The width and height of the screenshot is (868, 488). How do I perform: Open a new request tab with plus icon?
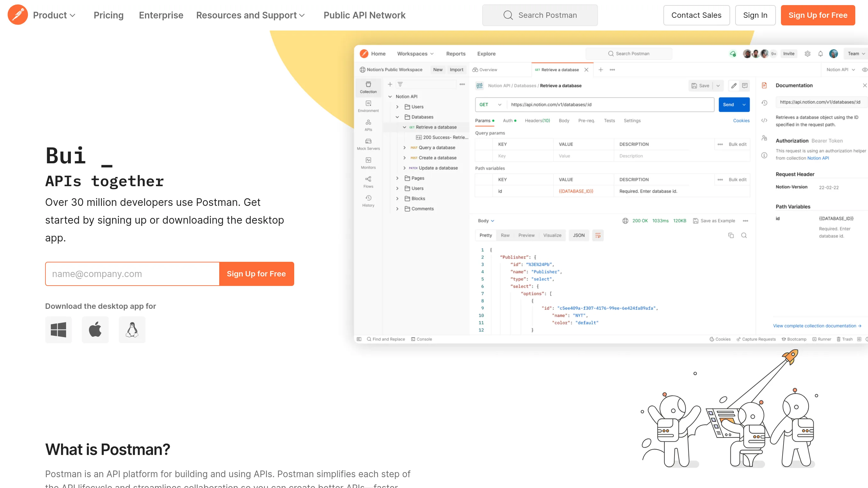(x=600, y=70)
